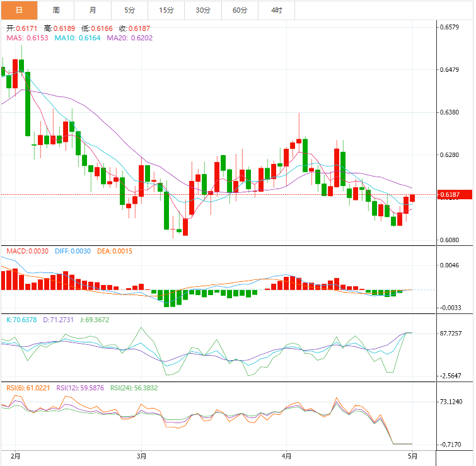Image resolution: width=476 pixels, height=466 pixels.
Task: Click the D:71.2731 value
Action: pos(58,320)
